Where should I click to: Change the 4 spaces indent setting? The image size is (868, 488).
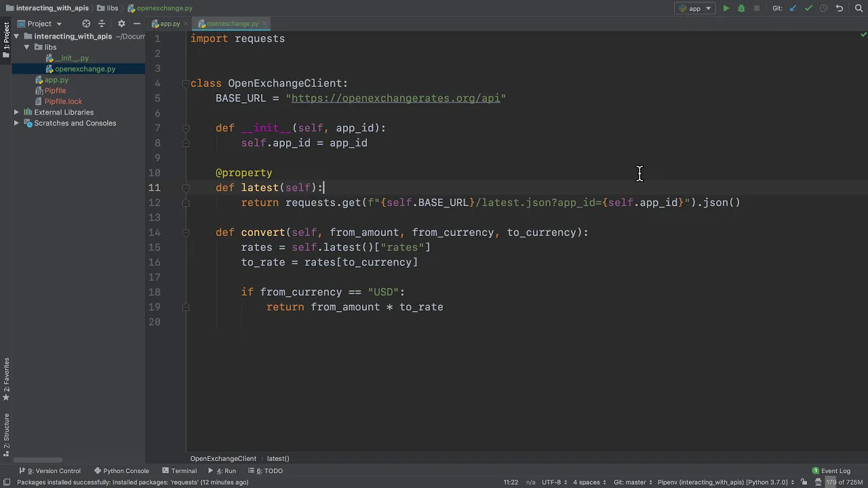pyautogui.click(x=589, y=482)
